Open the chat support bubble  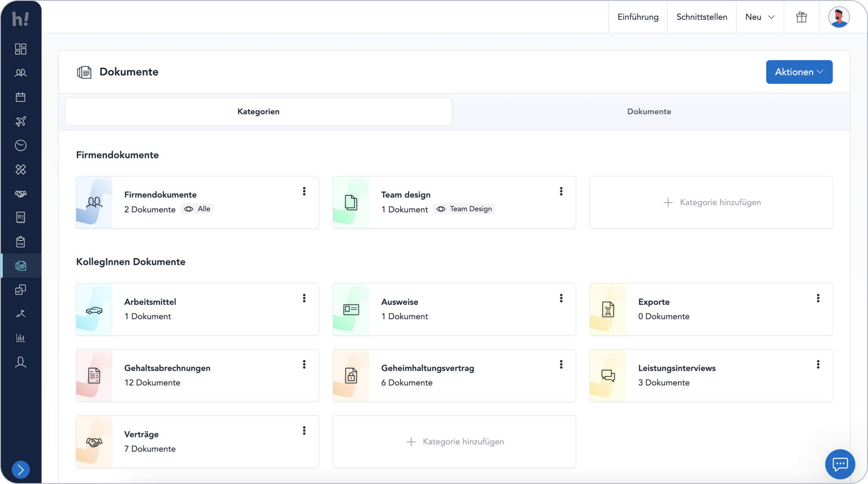tap(840, 464)
